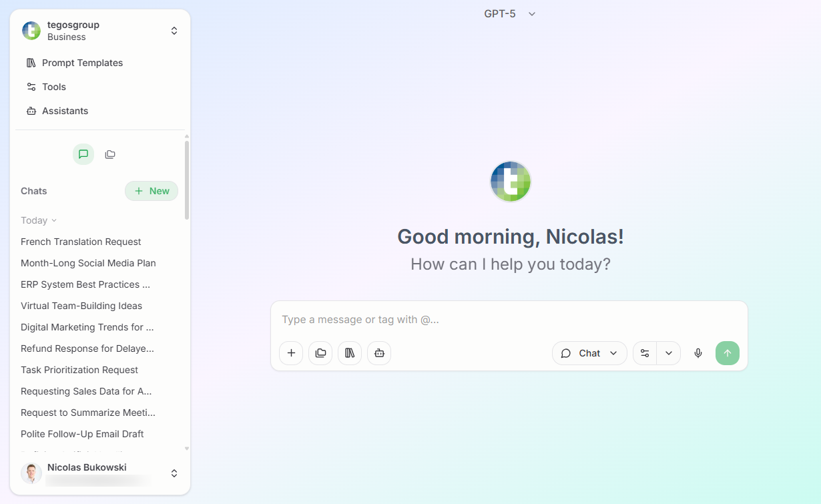Open the GPT-5 model selector
This screenshot has width=821, height=504.
(x=510, y=13)
